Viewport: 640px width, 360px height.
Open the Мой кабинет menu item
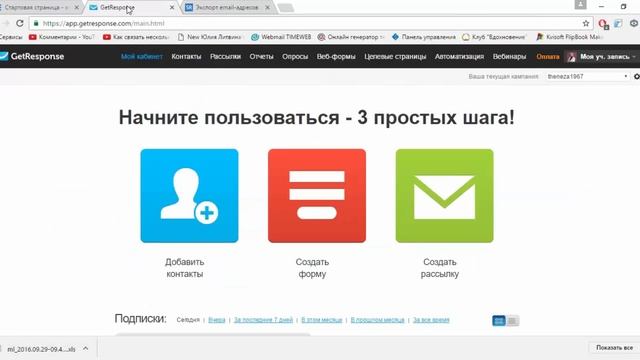[x=142, y=57]
